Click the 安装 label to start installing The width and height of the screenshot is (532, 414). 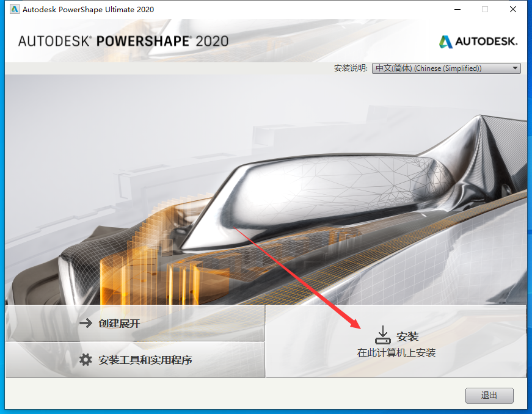(x=407, y=336)
